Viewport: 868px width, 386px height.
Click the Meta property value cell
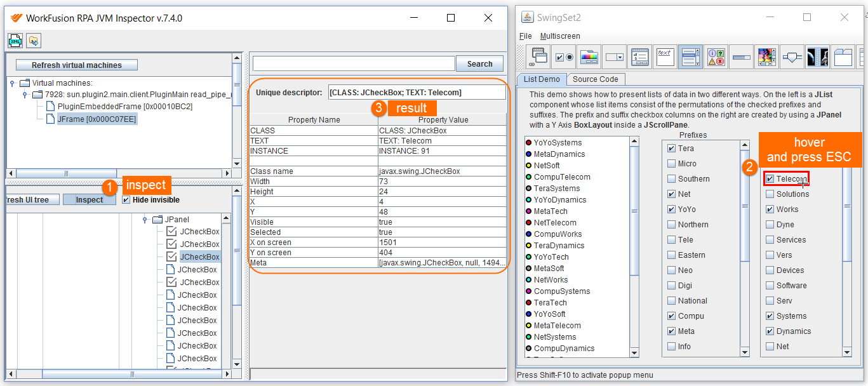(x=443, y=263)
